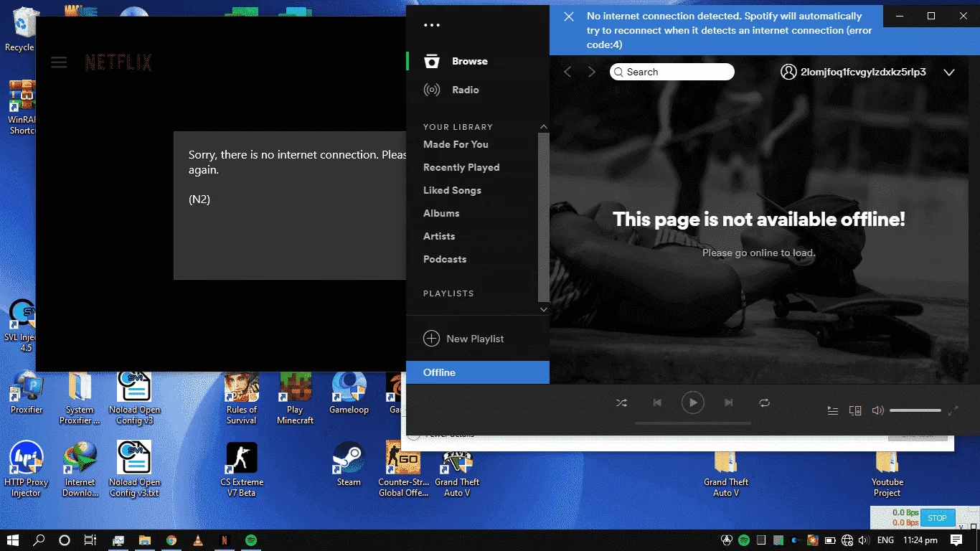Click New Playlist in Spotify sidebar
980x551 pixels.
tap(463, 339)
